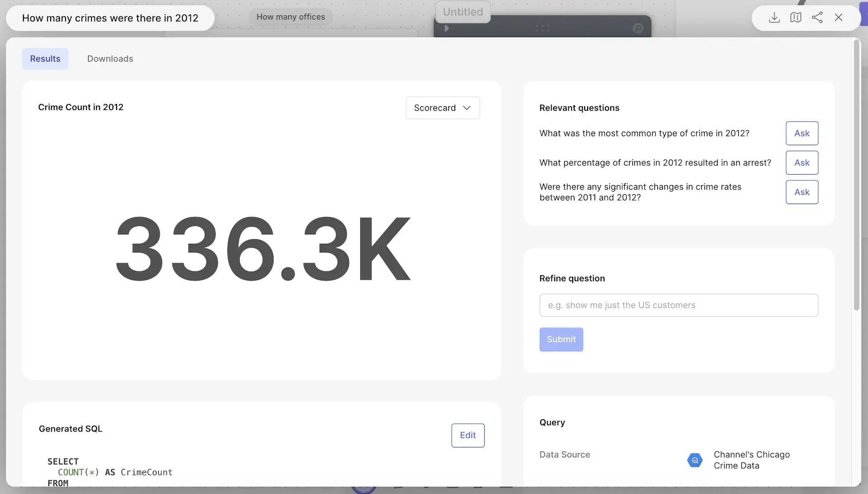This screenshot has height=494, width=868.
Task: Click the drag-handle dots on the dark card
Action: click(542, 28)
